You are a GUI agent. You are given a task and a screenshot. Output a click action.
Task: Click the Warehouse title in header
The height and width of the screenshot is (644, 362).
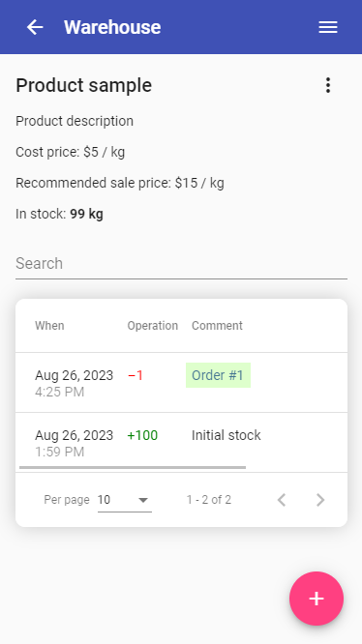point(112,27)
